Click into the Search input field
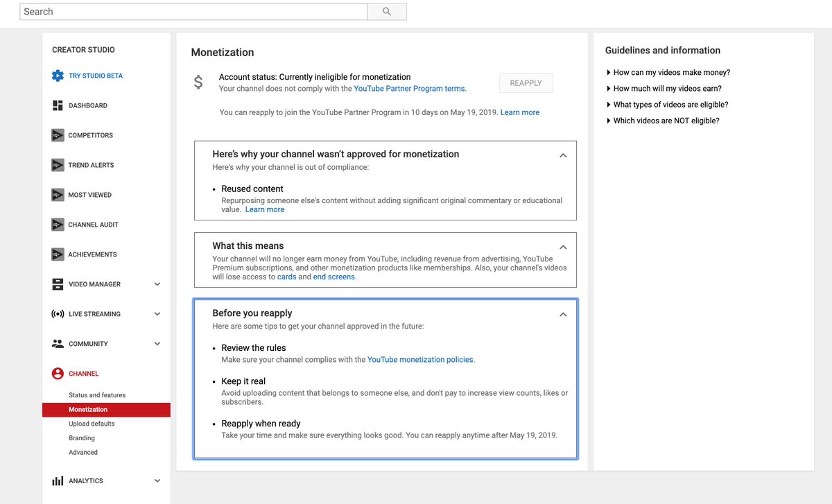Viewport: 832px width, 504px height. [x=193, y=12]
